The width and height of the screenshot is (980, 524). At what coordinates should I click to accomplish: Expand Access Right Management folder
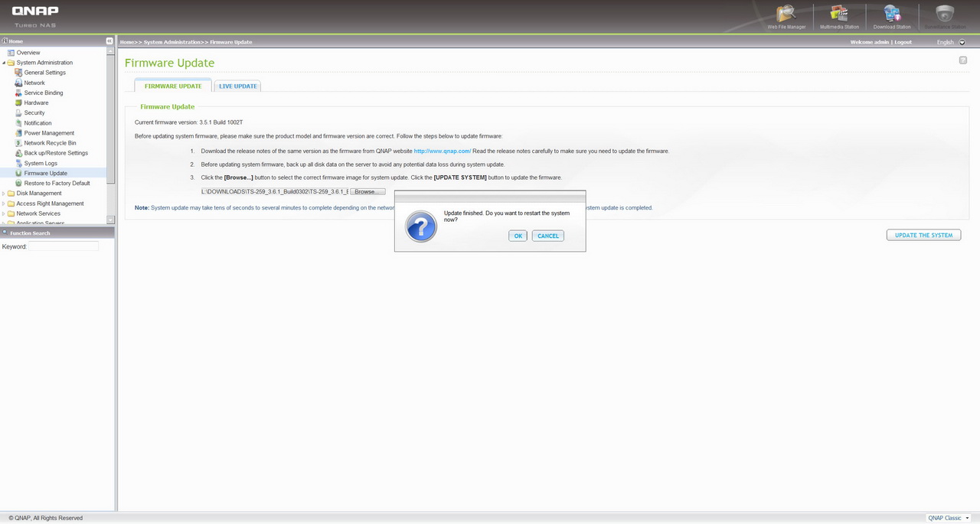[3, 203]
